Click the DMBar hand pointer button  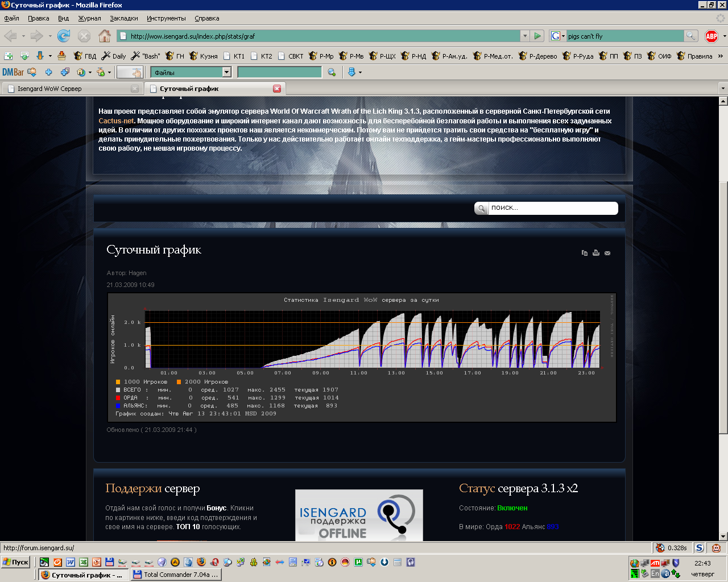click(x=130, y=72)
